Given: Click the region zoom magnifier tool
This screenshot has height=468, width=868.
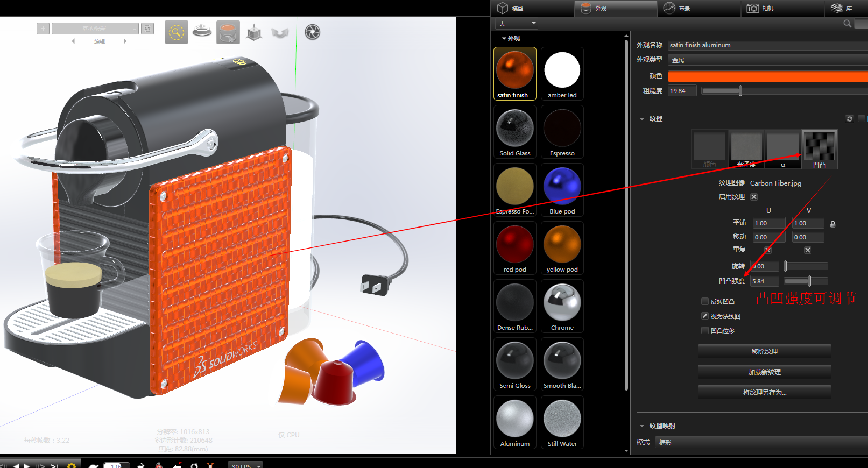Looking at the screenshot, I should [176, 32].
